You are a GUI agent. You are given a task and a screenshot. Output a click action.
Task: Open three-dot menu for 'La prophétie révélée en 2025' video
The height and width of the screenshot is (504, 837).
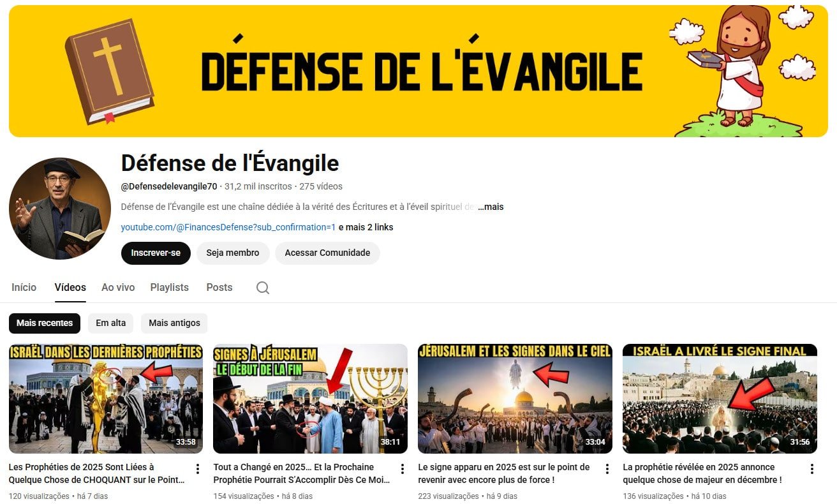(812, 469)
